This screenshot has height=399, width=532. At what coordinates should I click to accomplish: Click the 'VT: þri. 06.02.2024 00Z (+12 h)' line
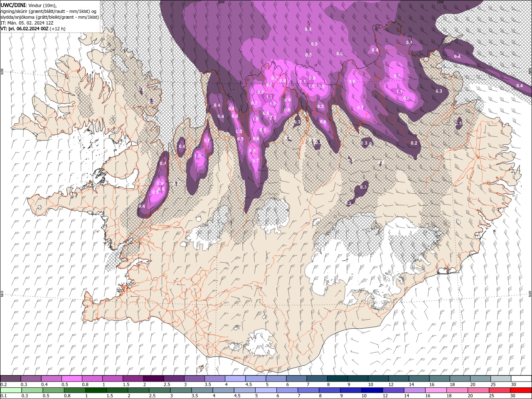point(33,29)
